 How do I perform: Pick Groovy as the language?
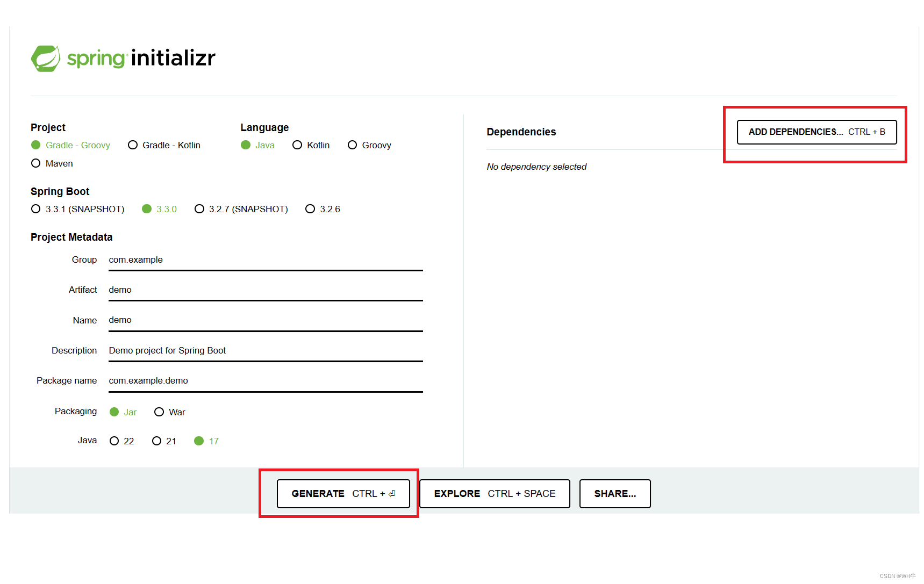[369, 145]
